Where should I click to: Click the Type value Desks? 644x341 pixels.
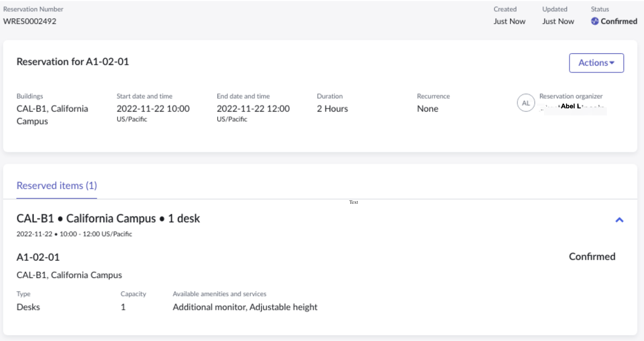[x=28, y=307]
